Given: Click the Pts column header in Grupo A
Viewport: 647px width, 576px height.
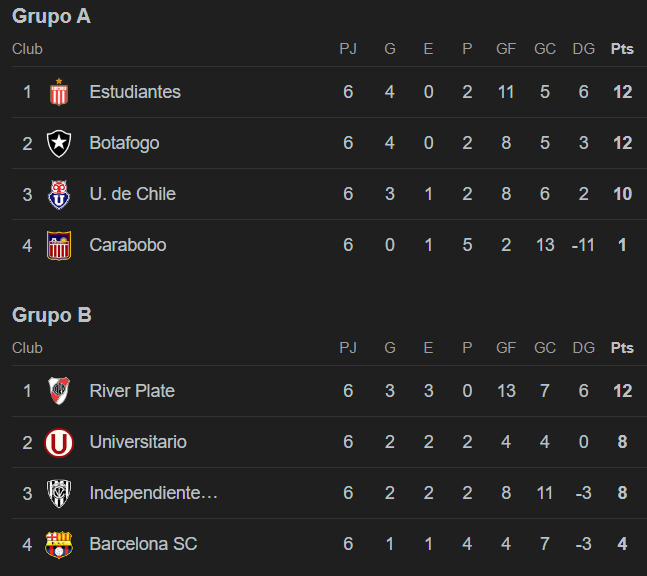Looking at the screenshot, I should [x=622, y=49].
